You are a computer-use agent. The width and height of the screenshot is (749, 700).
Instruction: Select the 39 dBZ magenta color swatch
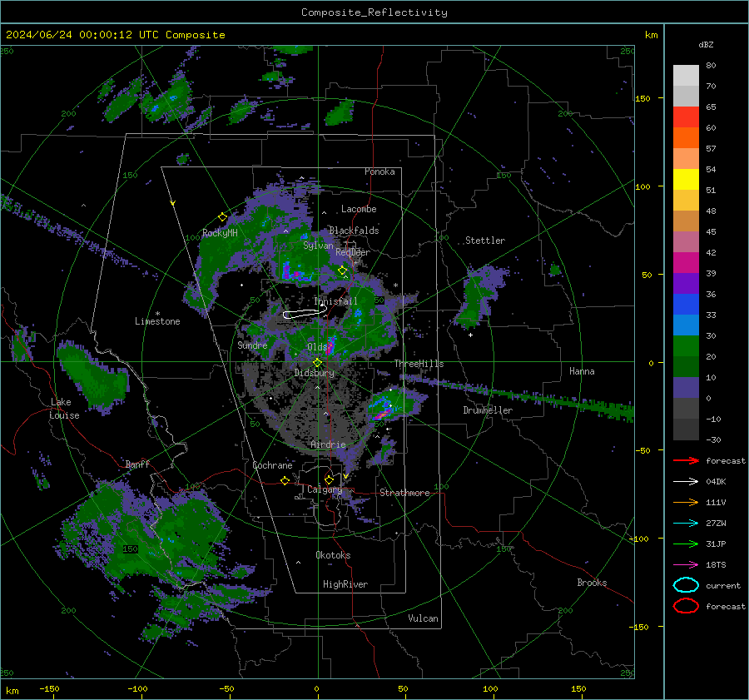[686, 262]
